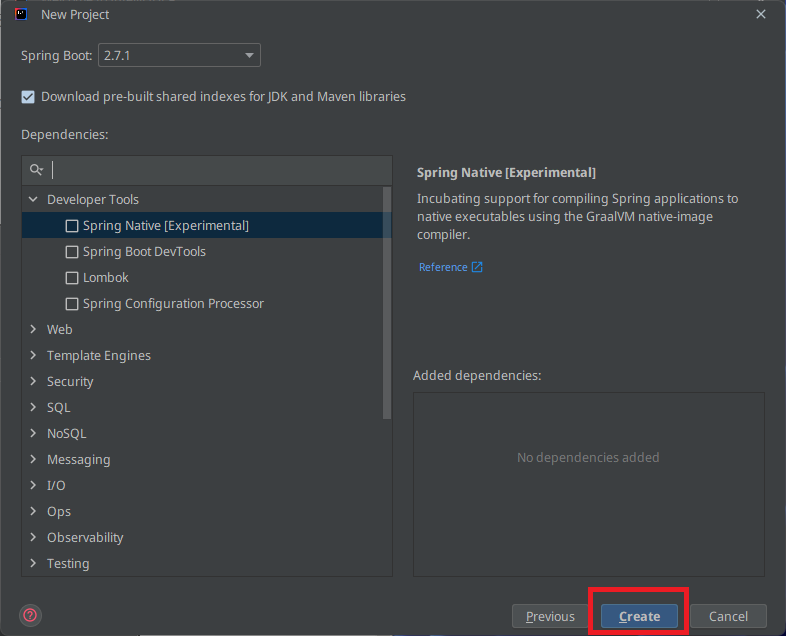Expand the Security category

[33, 381]
